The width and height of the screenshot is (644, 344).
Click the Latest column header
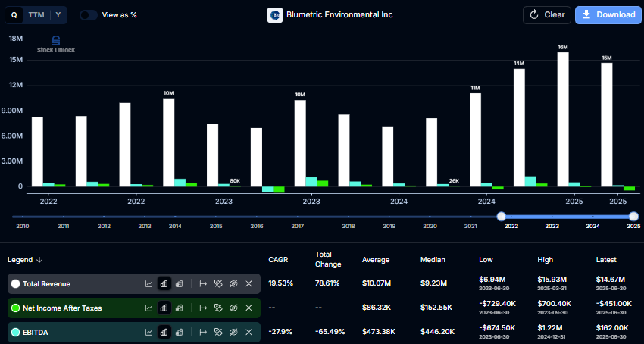[606, 260]
